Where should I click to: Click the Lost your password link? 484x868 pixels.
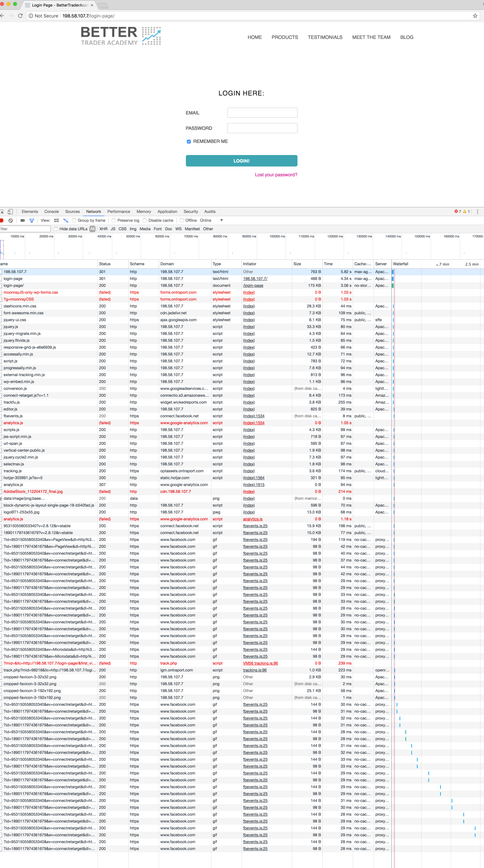[x=276, y=175]
